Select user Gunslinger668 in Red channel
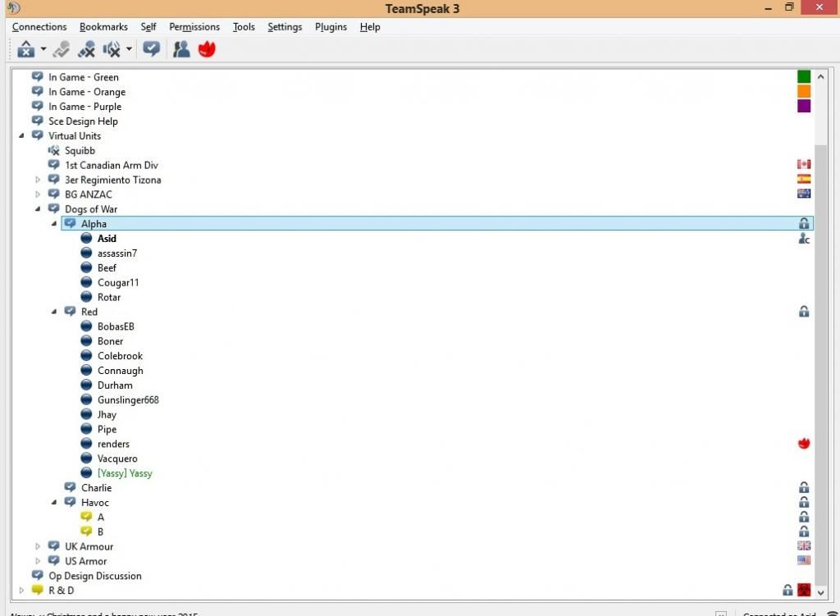 click(x=128, y=400)
